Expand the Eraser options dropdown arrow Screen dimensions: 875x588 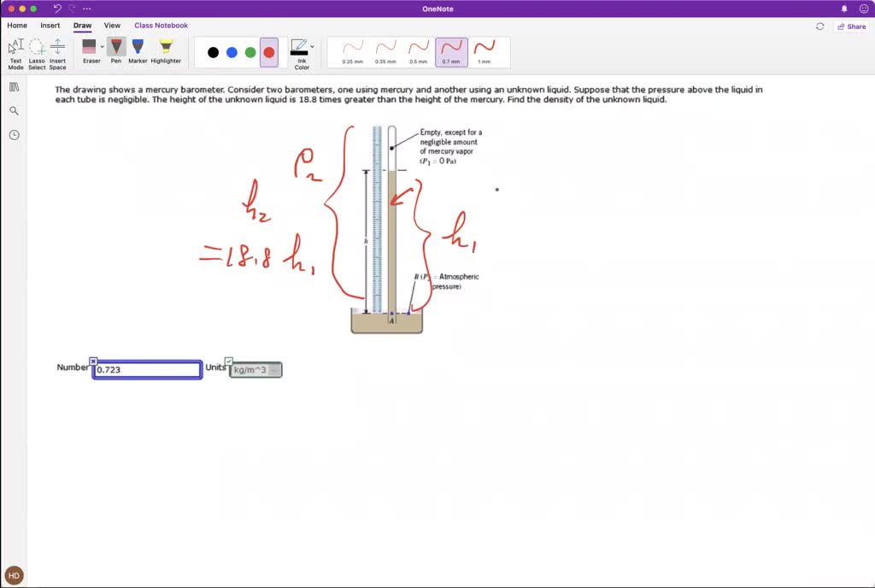(x=103, y=47)
